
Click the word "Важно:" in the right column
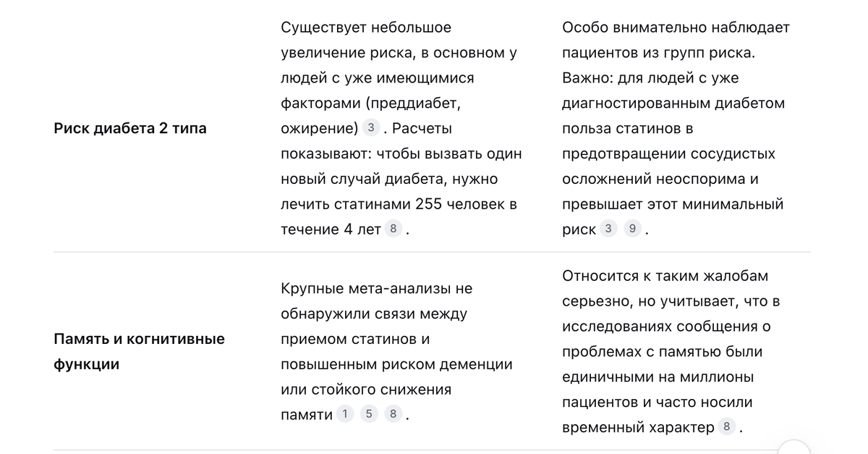point(587,78)
